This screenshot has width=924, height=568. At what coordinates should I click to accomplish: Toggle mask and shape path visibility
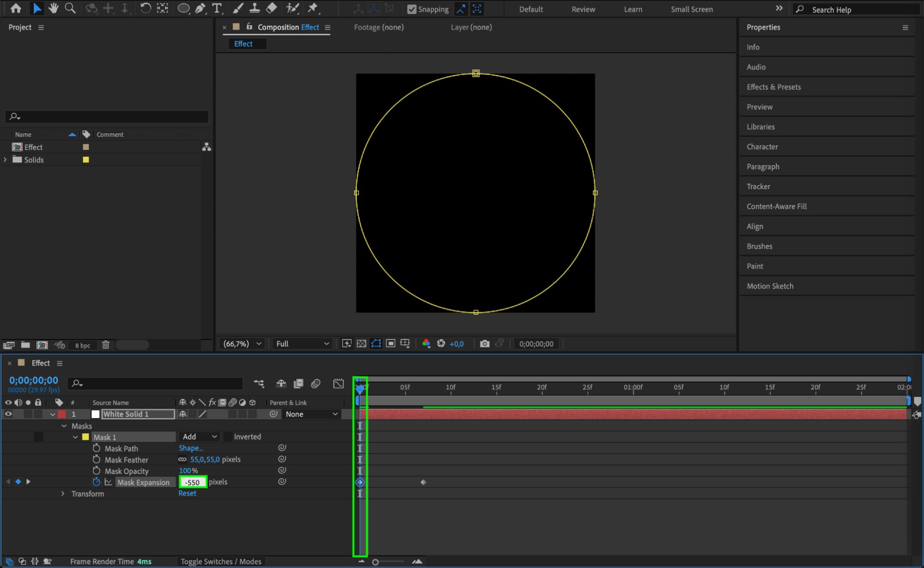[376, 344]
